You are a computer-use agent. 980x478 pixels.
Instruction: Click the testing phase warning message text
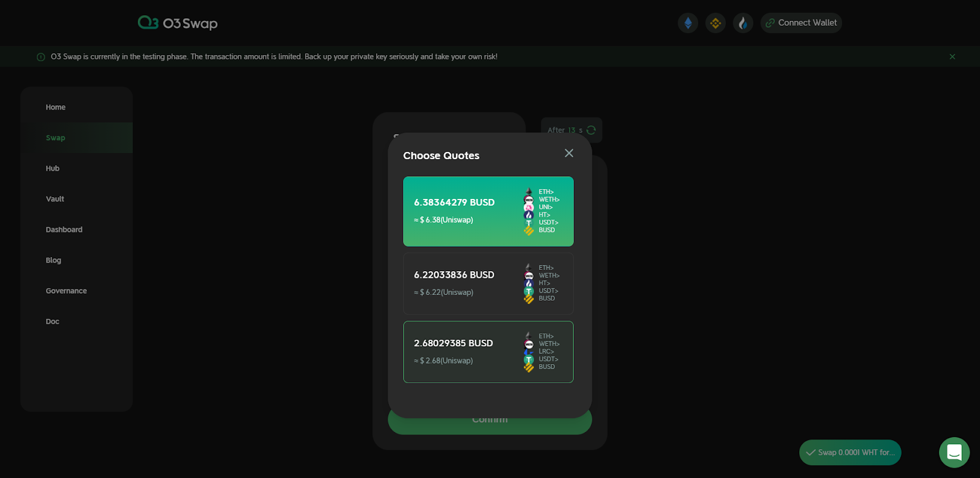coord(274,56)
